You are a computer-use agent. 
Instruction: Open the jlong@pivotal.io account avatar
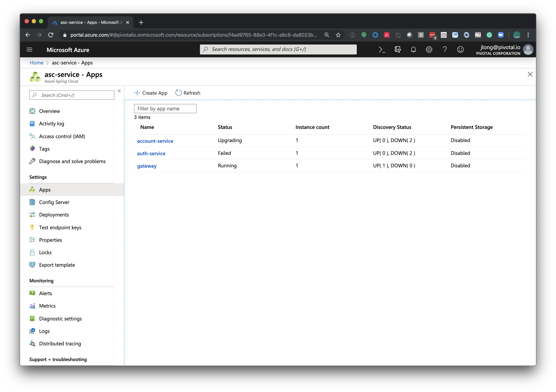click(x=528, y=50)
